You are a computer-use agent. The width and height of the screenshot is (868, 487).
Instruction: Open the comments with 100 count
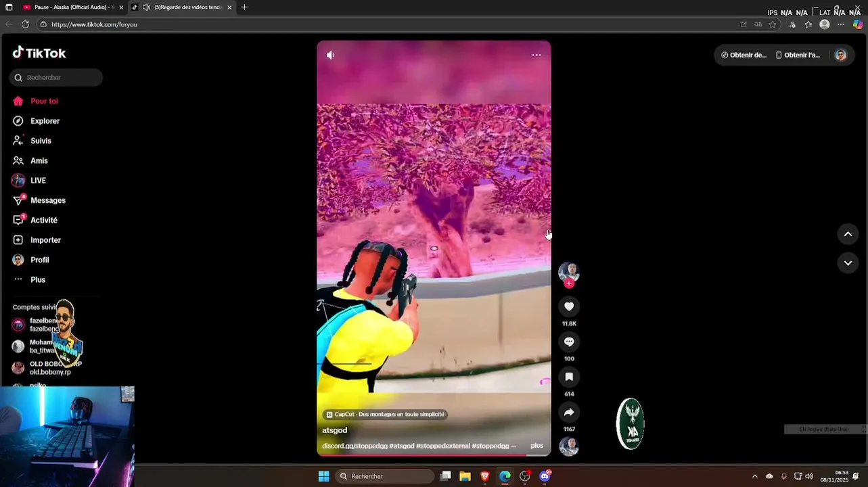pyautogui.click(x=569, y=342)
